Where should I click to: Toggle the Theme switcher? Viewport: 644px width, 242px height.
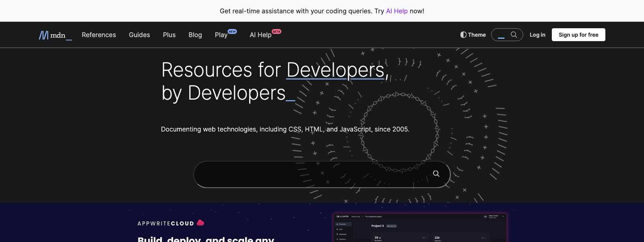pos(473,35)
